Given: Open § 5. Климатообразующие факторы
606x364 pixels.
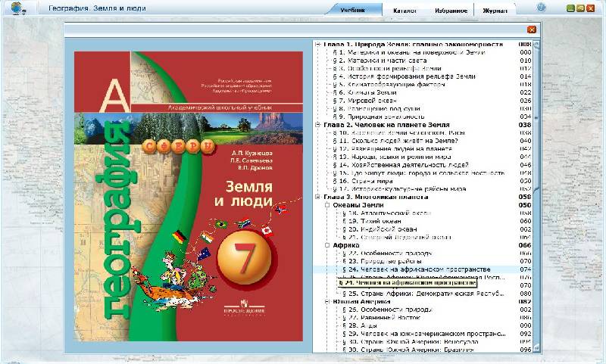Looking at the screenshot, I should pos(389,85).
